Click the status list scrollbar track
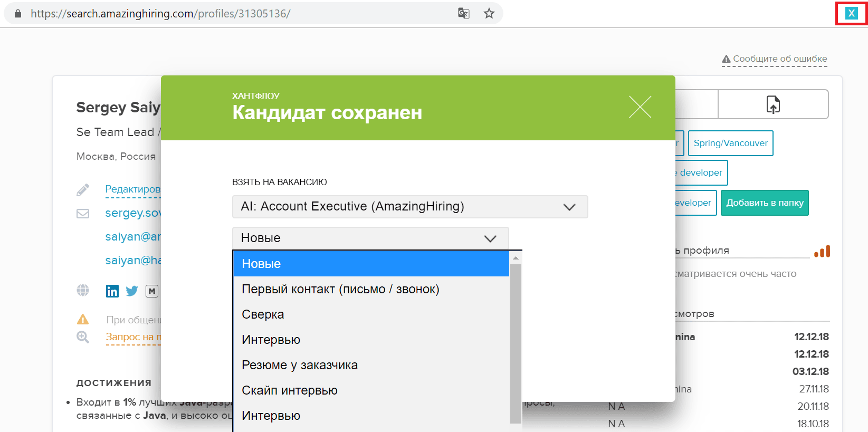Image resolution: width=868 pixels, height=432 pixels. coord(516,343)
